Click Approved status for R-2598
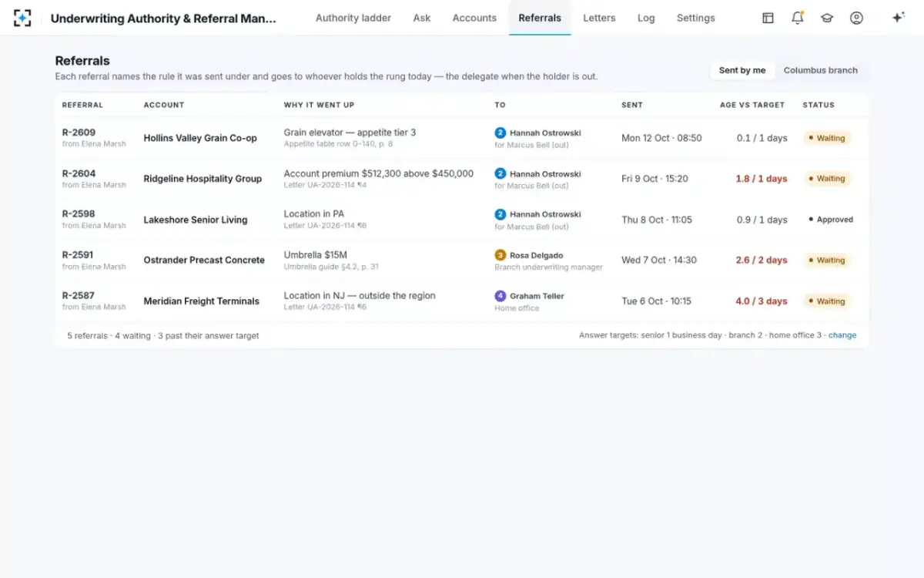This screenshot has width=924, height=578. (831, 220)
